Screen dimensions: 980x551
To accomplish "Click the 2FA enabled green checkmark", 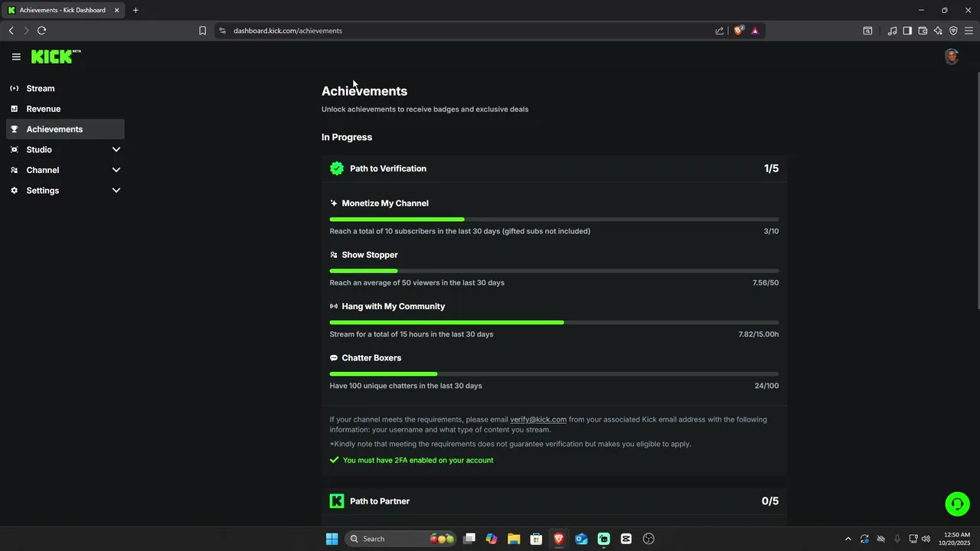I will pos(334,460).
